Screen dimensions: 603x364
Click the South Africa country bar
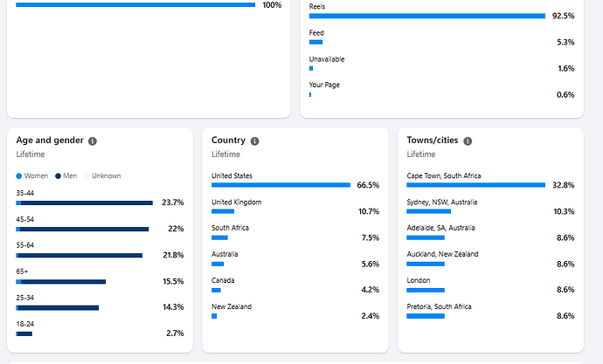tap(219, 237)
